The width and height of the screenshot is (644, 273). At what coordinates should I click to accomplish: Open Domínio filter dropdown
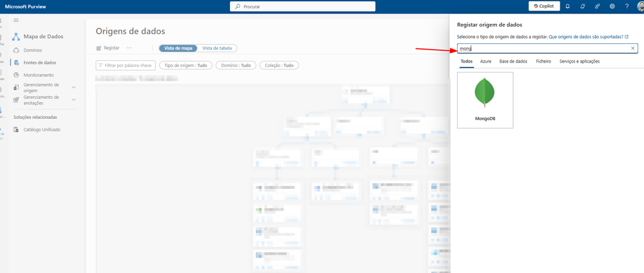point(236,65)
